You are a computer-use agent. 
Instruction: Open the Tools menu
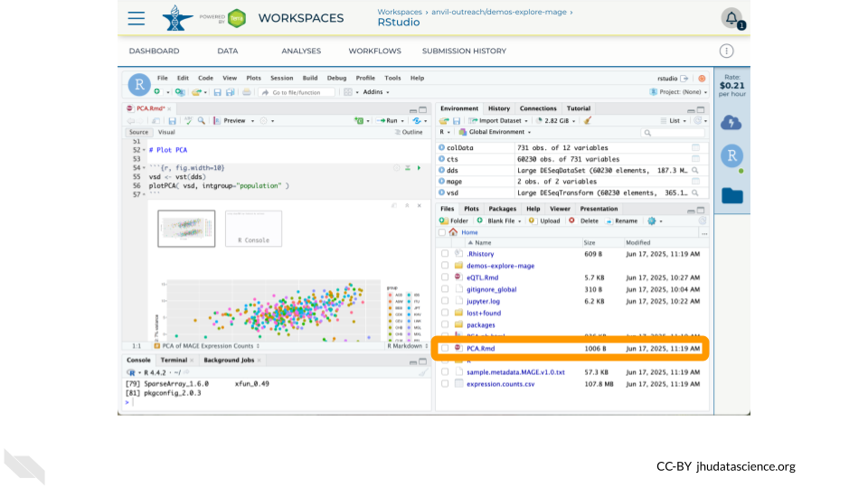[x=392, y=78]
